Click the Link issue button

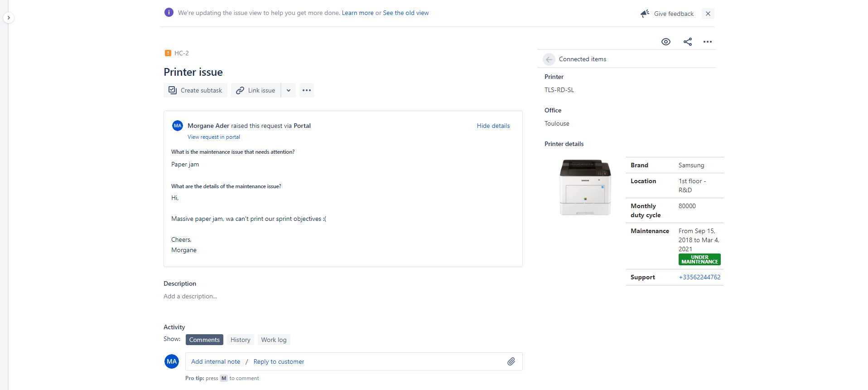(x=256, y=90)
